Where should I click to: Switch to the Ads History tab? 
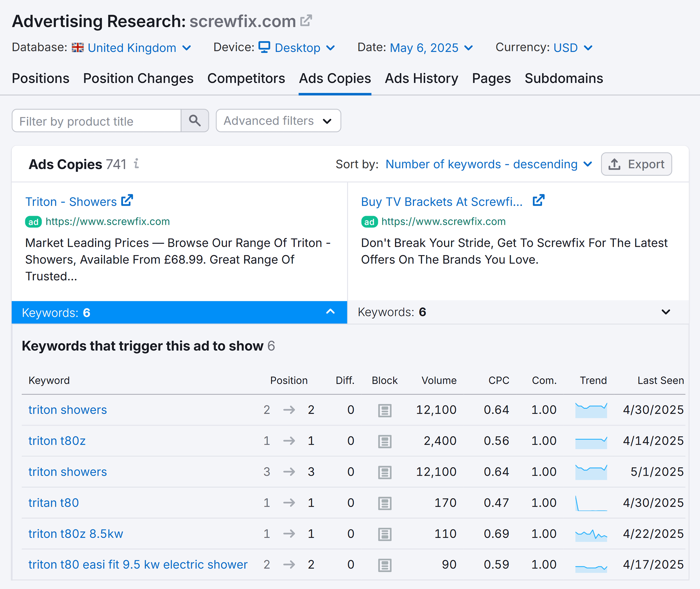tap(421, 78)
